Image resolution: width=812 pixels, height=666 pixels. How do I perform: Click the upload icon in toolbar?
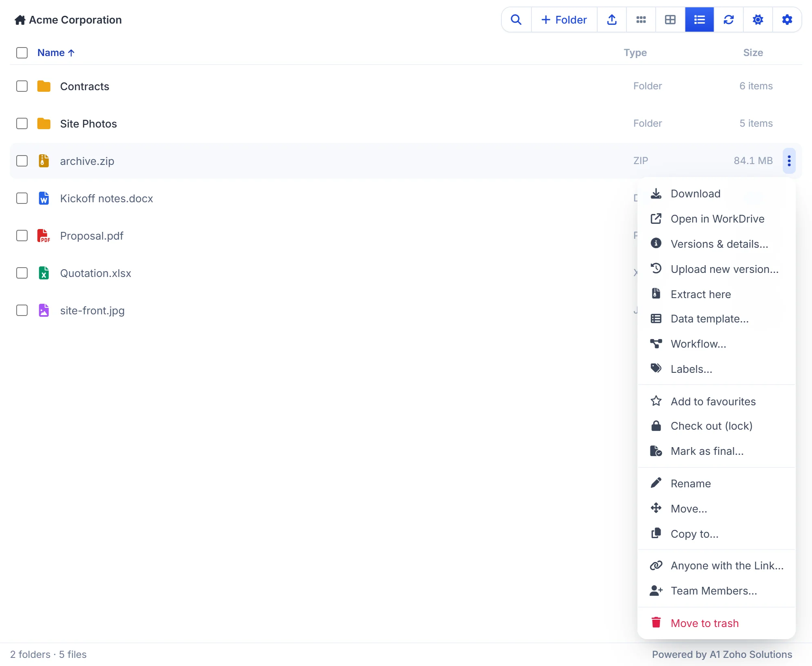tap(612, 19)
